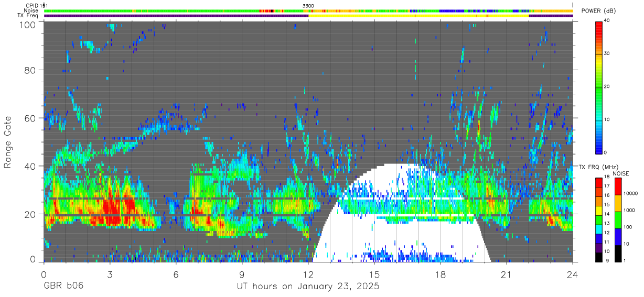Click the '6' tick on the UT hours axis
Viewport: 644px width, 297px height.
(176, 274)
